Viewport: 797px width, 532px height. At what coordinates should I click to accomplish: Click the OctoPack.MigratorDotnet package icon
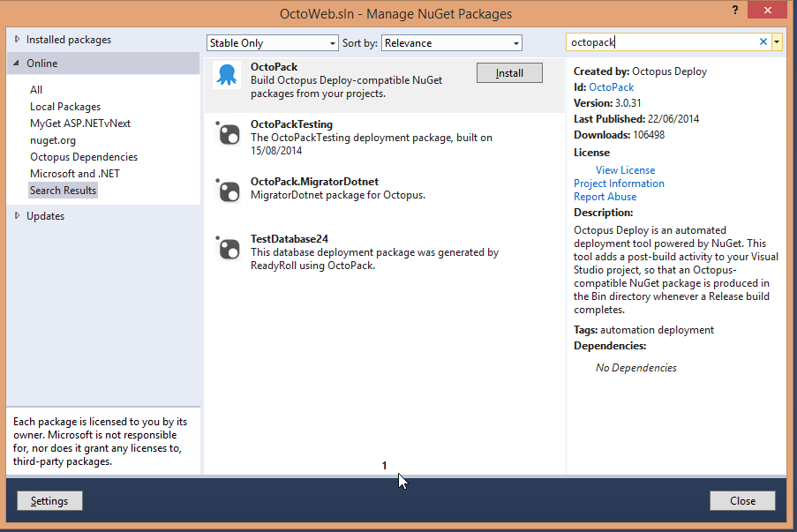point(228,191)
